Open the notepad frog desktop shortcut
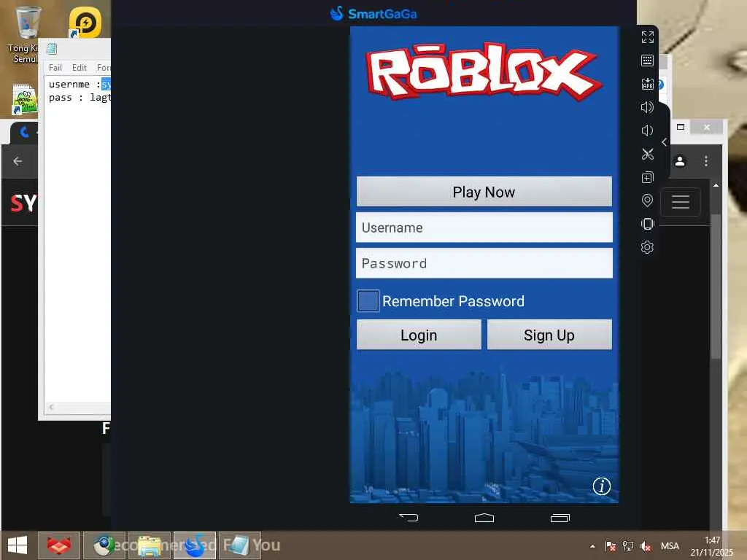Viewport: 747px width, 560px height. pos(24,99)
